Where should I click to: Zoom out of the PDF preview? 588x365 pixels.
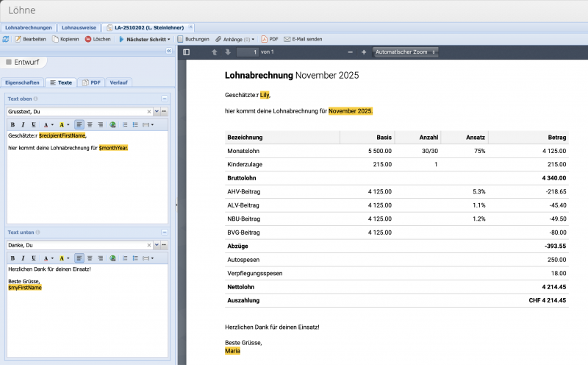[351, 52]
